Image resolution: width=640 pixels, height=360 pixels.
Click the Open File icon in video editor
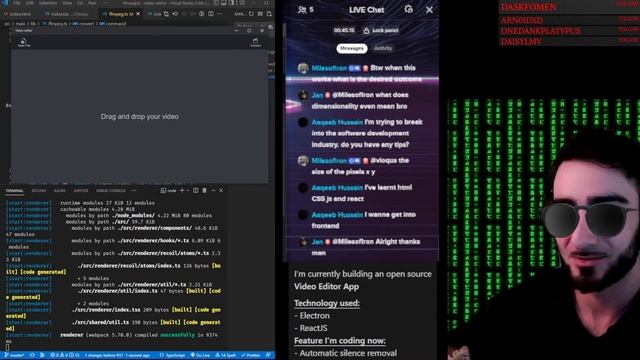click(24, 42)
